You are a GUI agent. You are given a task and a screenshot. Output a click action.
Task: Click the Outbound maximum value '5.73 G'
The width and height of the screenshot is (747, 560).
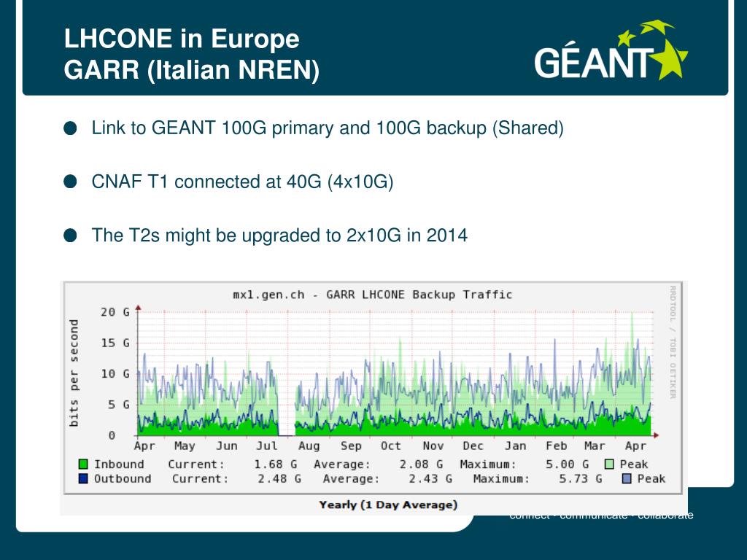580,478
